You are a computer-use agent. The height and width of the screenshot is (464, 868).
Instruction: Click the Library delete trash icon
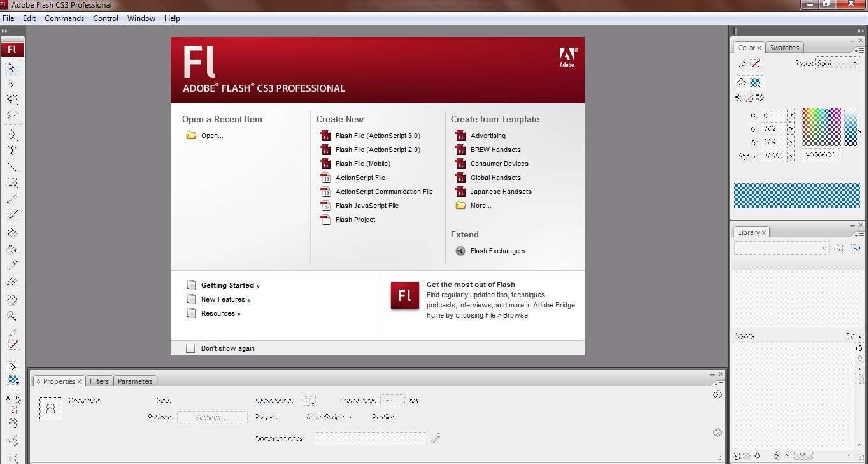click(x=777, y=455)
